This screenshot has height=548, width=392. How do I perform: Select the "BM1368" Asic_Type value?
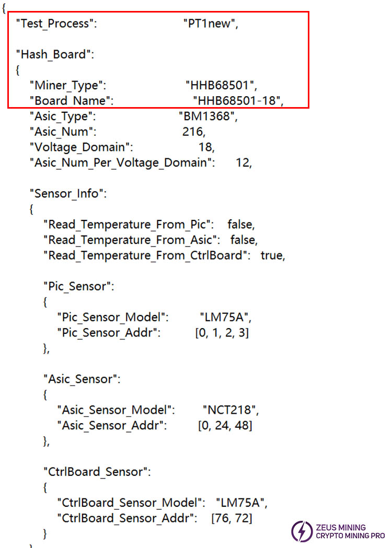pyautogui.click(x=207, y=116)
